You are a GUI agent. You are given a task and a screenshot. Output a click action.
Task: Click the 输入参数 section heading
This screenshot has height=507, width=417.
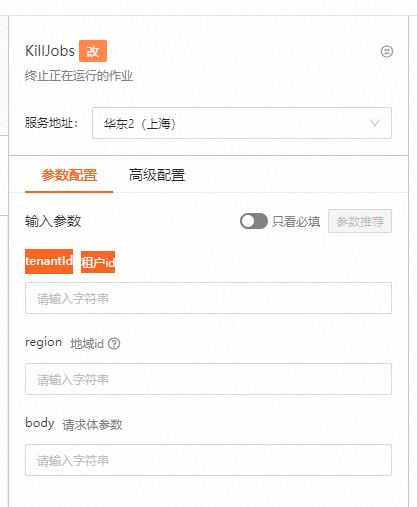[53, 221]
